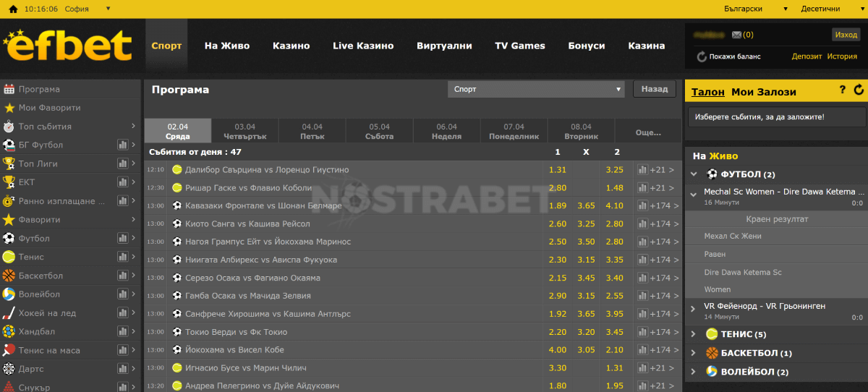Open the София timezone dropdown

pos(86,9)
